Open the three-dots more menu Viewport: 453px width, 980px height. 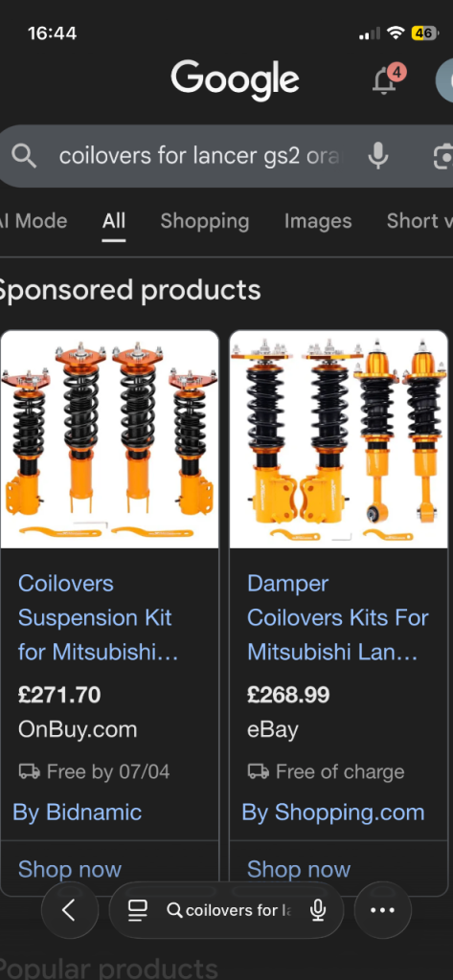point(383,910)
